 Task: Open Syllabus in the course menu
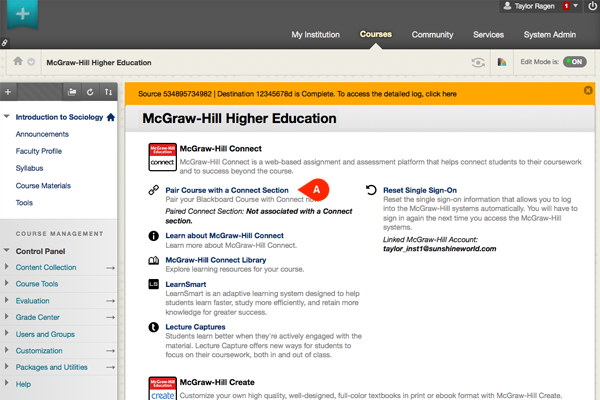tap(29, 168)
